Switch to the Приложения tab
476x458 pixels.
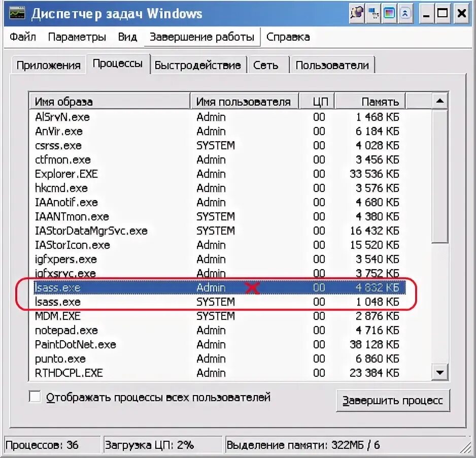48,66
